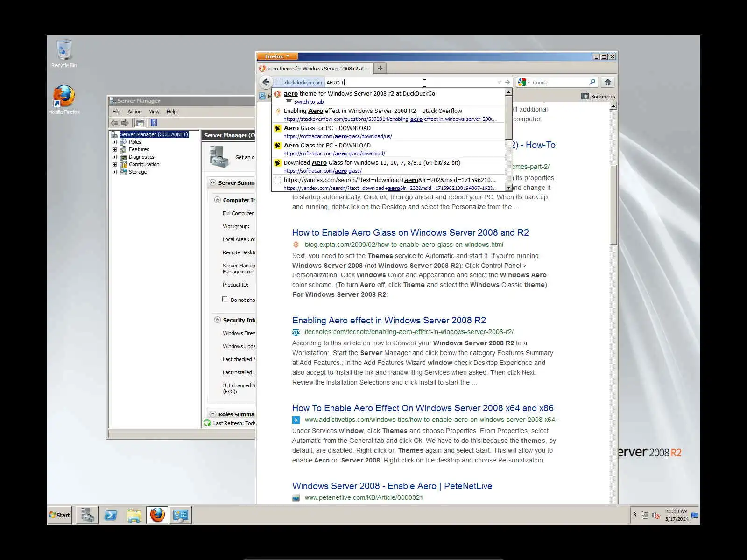Click the Firefox back navigation button
The height and width of the screenshot is (560, 747).
coord(266,82)
